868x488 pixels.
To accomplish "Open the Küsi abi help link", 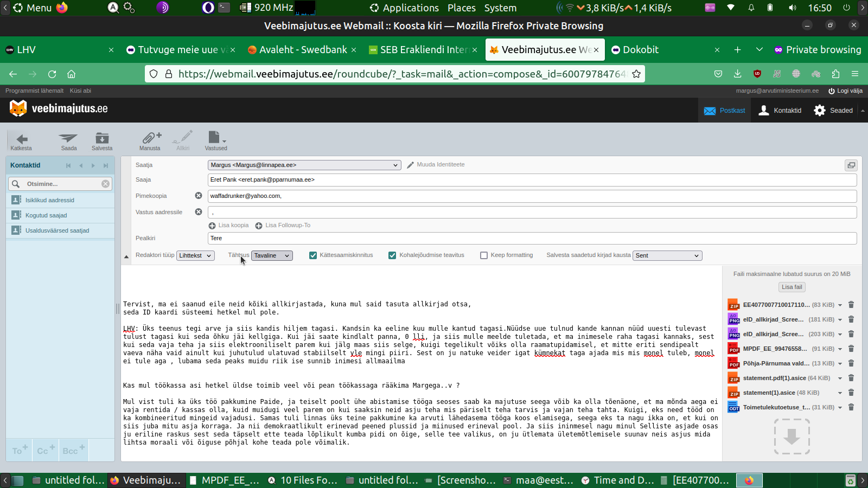I will point(80,91).
